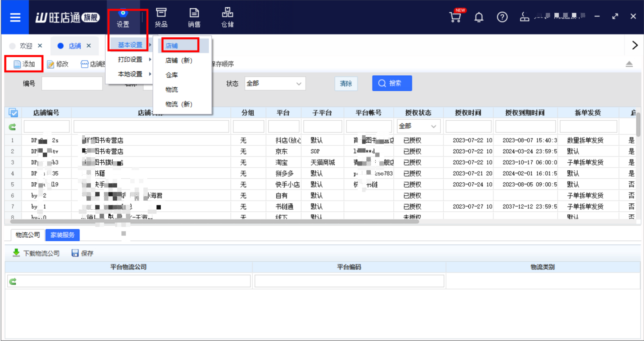This screenshot has width=644, height=341.
Task: Open the 货品 goods module
Action: coord(161,18)
